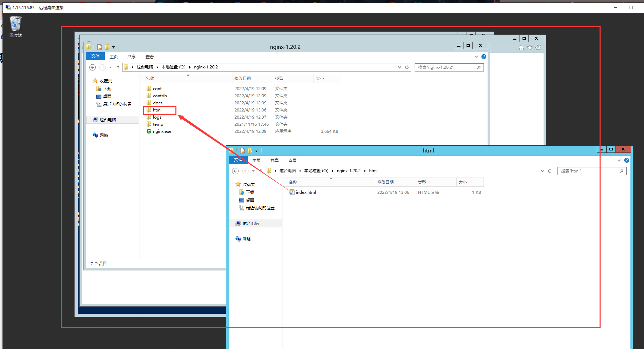
Task: Open the Recycle Bin desktop icon
Action: pos(16,27)
